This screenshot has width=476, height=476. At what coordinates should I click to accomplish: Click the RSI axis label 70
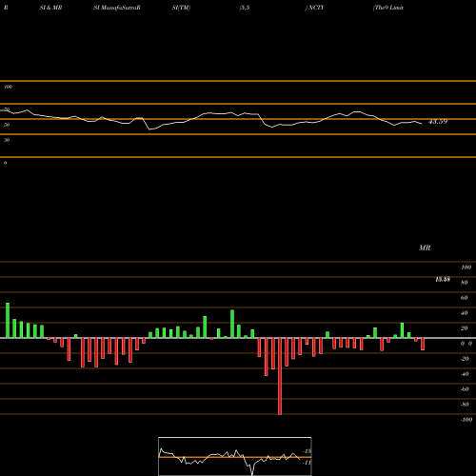coord(7,109)
